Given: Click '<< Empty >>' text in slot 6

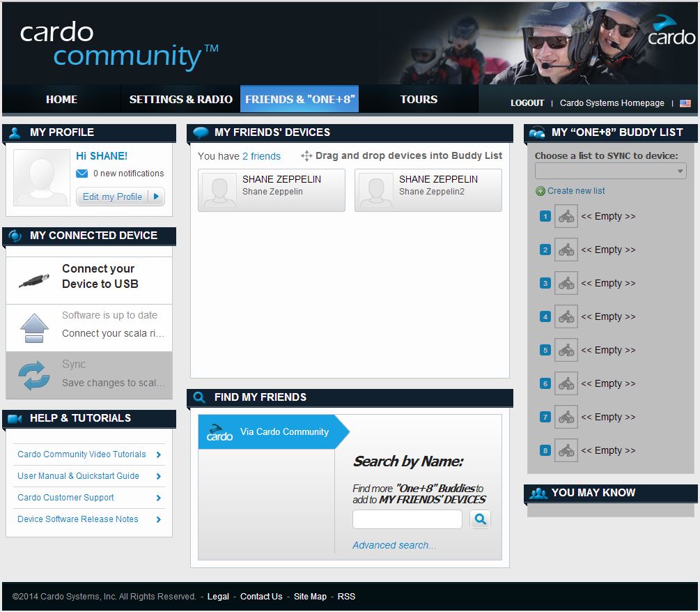Looking at the screenshot, I should pos(608,384).
